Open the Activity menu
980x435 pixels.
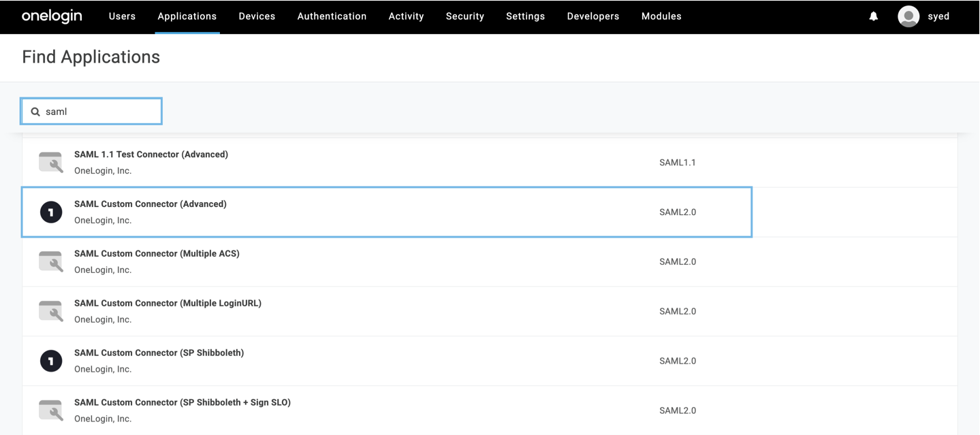pos(406,16)
